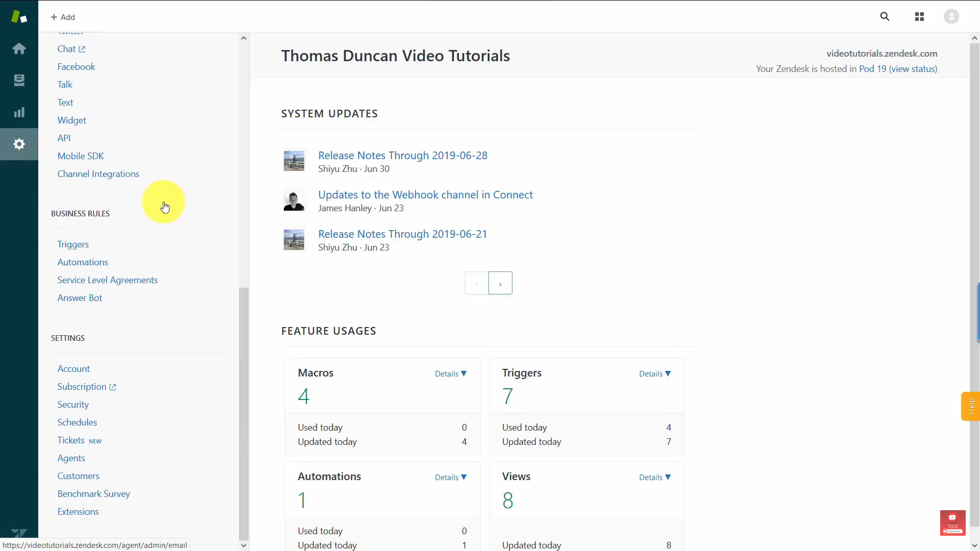Screen dimensions: 980x551
Task: Click James Hanley's avatar thumbnail
Action: (294, 200)
